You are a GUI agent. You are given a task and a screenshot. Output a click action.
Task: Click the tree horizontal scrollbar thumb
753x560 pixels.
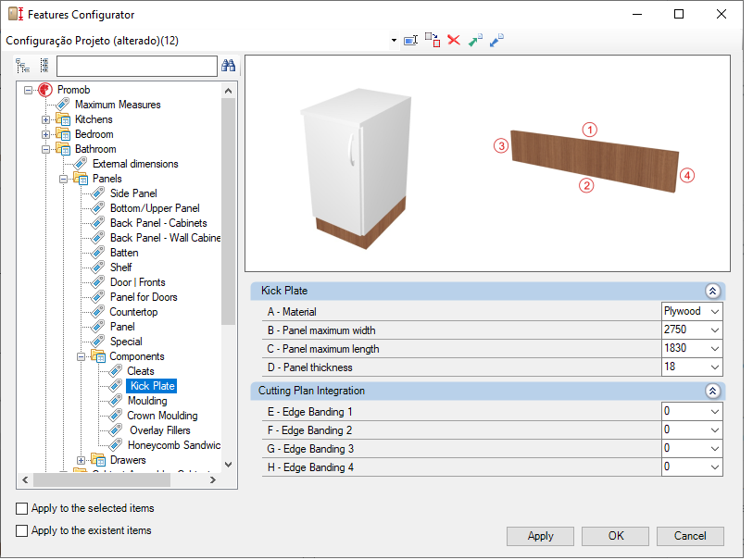102,480
